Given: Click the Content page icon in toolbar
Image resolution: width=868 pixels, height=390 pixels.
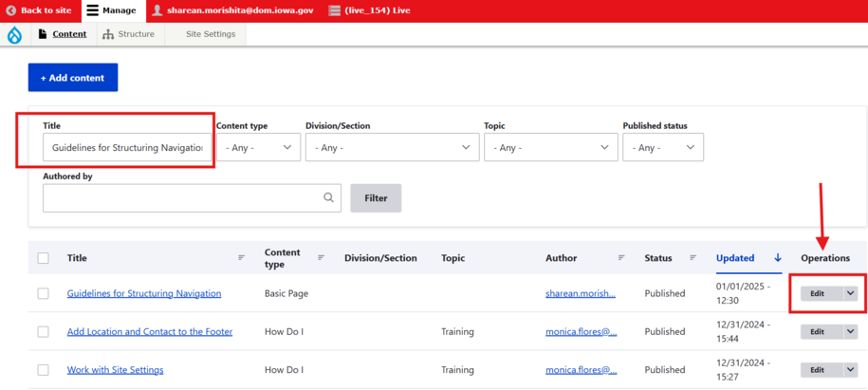Looking at the screenshot, I should coord(43,34).
